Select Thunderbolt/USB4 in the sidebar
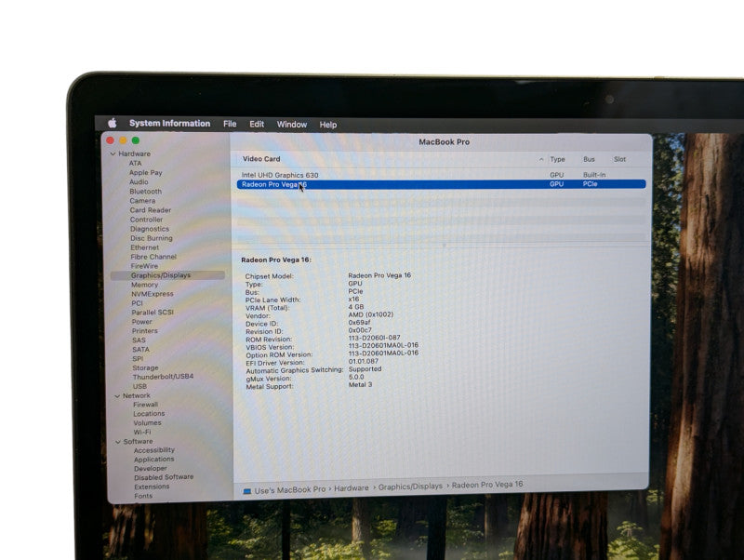The height and width of the screenshot is (560, 744). [164, 377]
